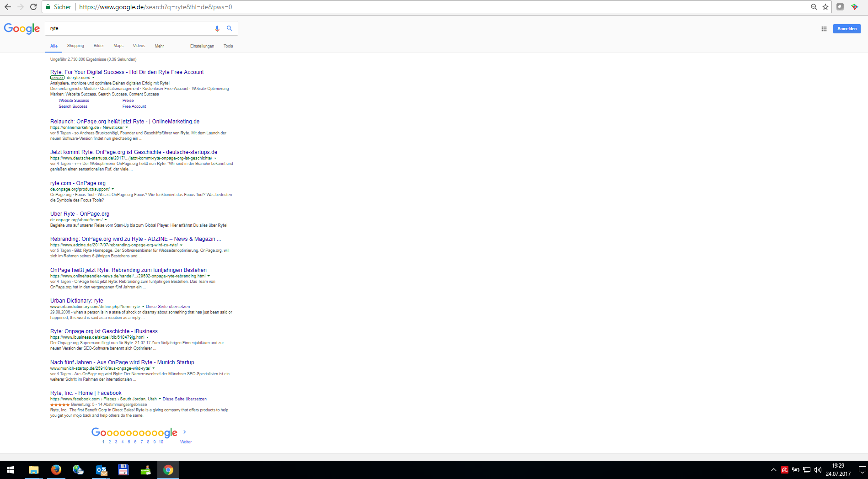
Task: Go to results page 2
Action: click(x=110, y=442)
